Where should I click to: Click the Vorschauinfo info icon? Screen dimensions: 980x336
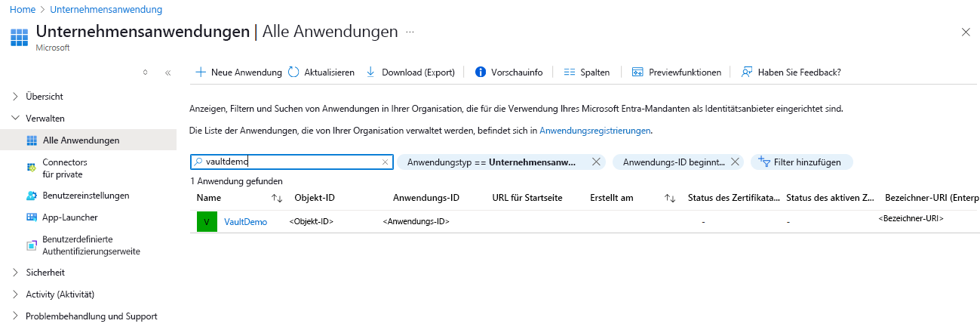point(481,72)
